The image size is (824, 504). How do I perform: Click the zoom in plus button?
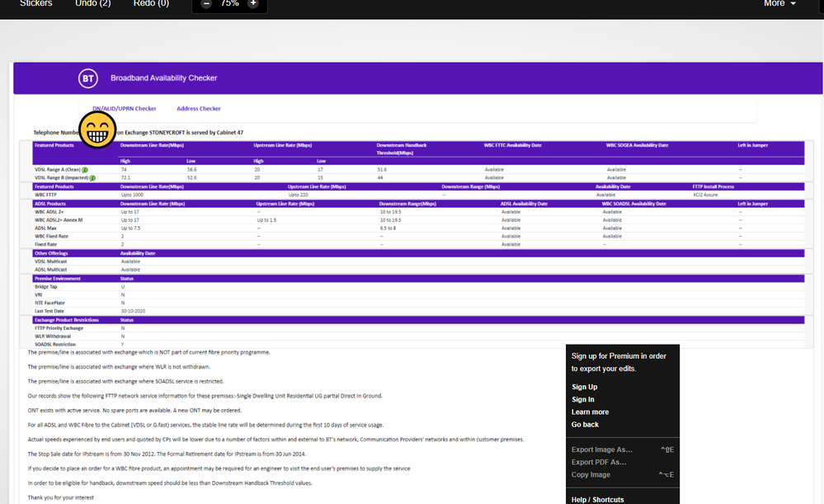tap(252, 4)
